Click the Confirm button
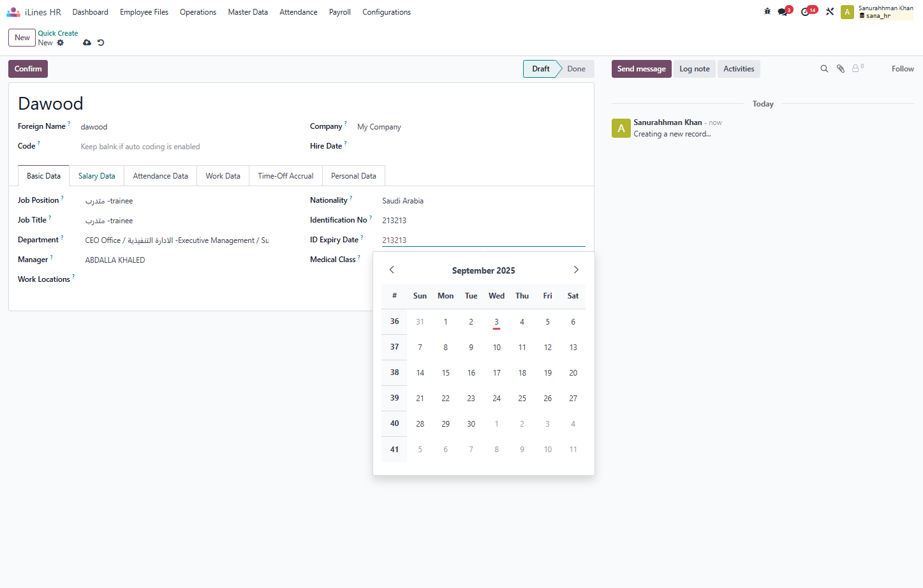923x588 pixels. click(x=28, y=69)
